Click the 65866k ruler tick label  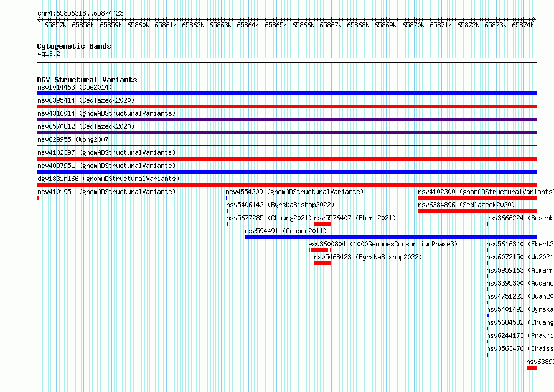[x=303, y=25]
